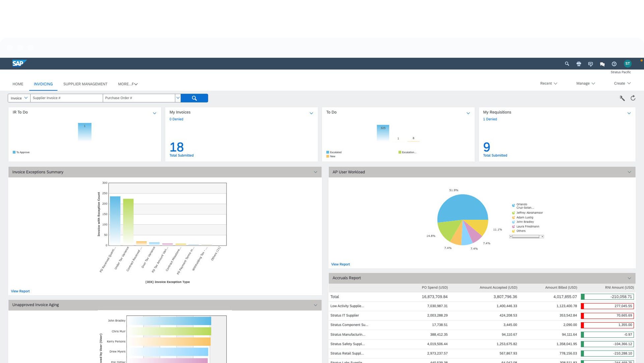Image resolution: width=644 pixels, height=363 pixels.
Task: Click the Supplier Invoice # input field
Action: 66,98
